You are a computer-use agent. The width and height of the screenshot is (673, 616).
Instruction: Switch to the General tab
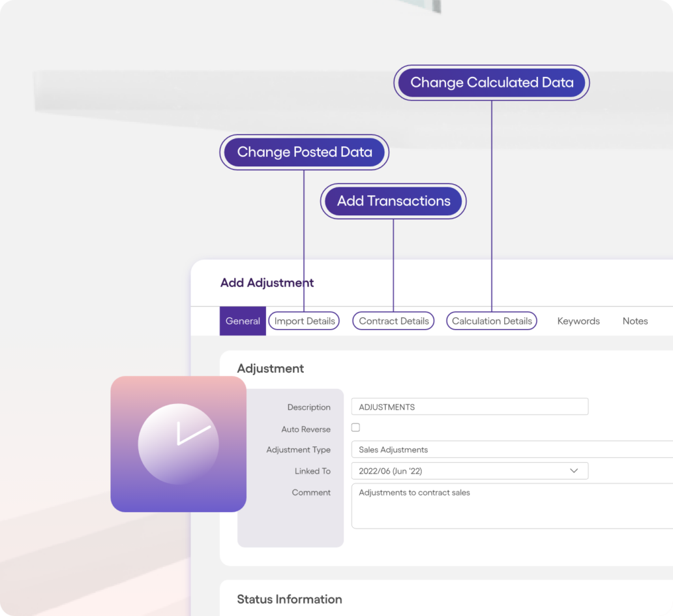(243, 321)
